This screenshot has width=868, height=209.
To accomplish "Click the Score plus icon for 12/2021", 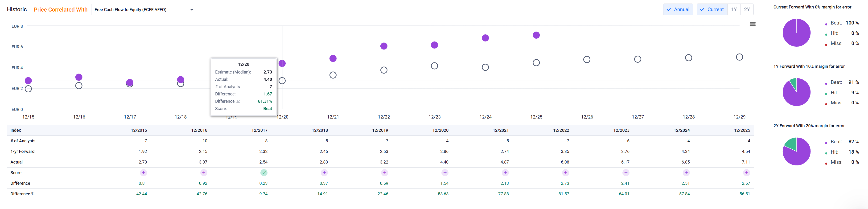I will pyautogui.click(x=506, y=172).
